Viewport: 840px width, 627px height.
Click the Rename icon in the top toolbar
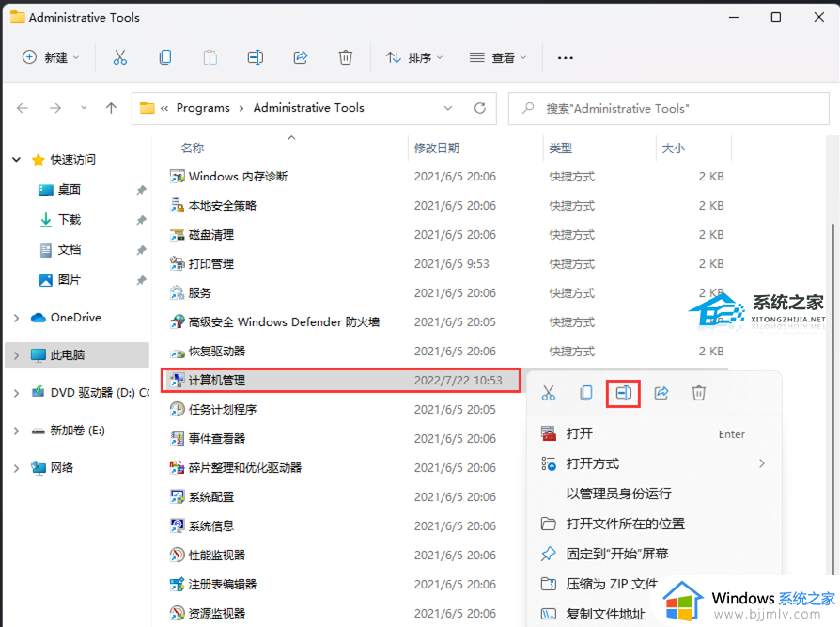point(255,57)
